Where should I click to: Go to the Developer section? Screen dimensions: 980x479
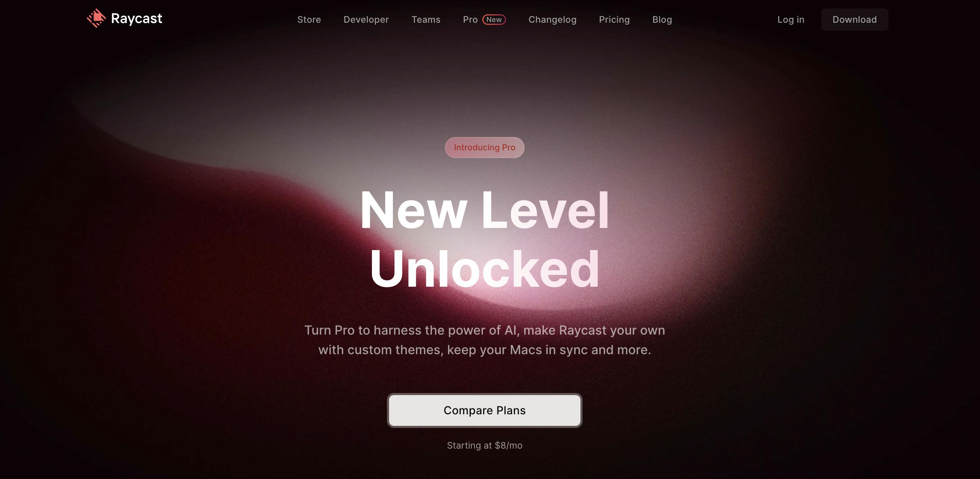pyautogui.click(x=366, y=20)
